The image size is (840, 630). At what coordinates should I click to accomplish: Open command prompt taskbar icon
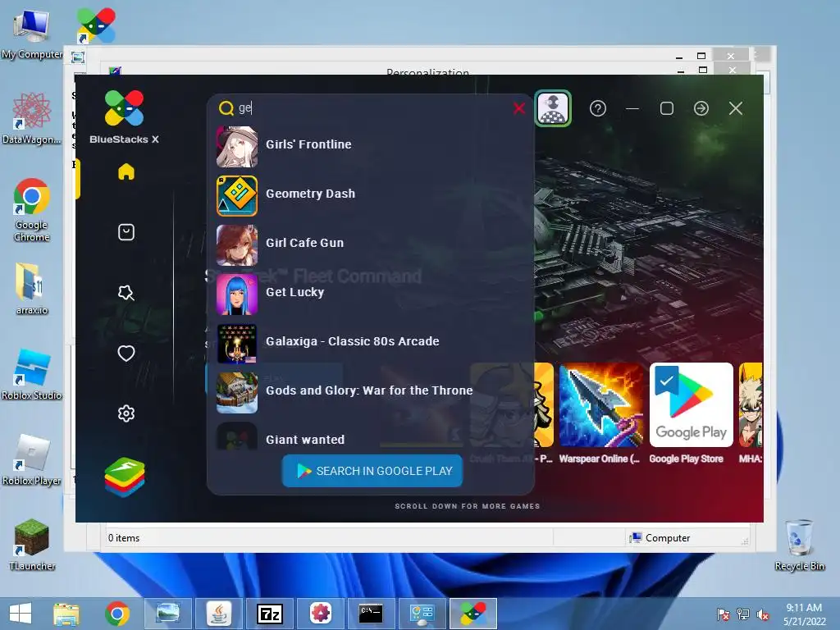click(x=371, y=614)
